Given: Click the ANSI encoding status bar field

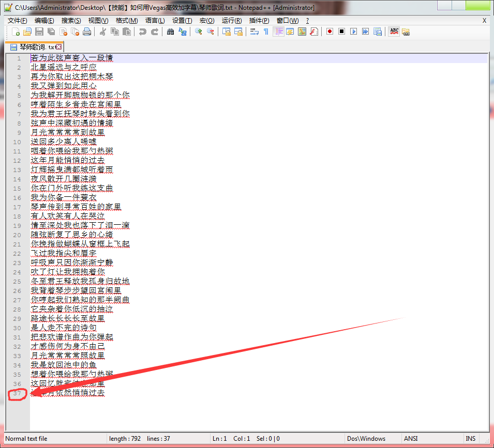Looking at the screenshot, I should point(432,439).
